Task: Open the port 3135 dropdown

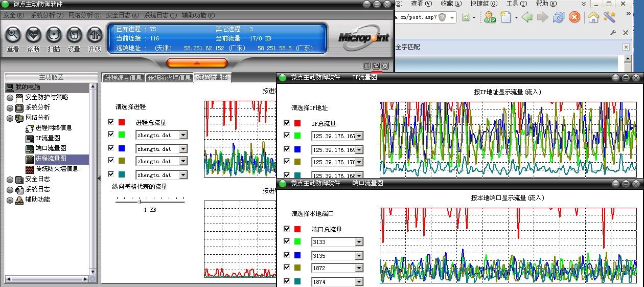Action: pos(359,256)
